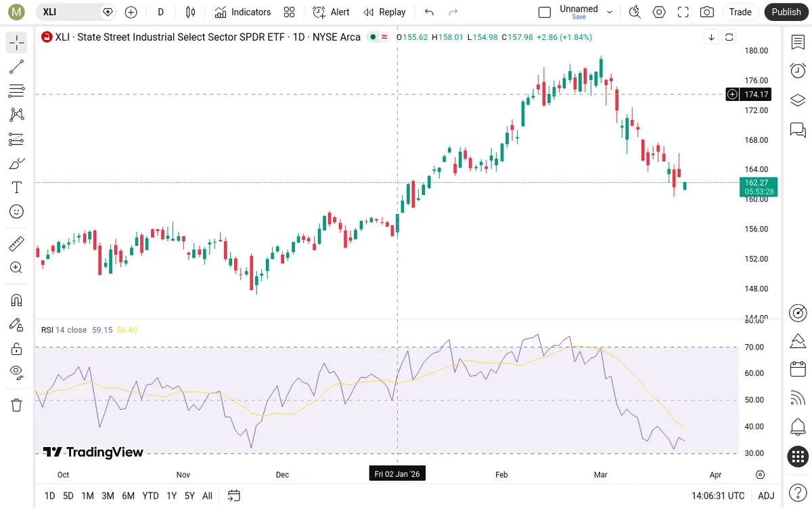Open the go to date calendar icon
Image resolution: width=812 pixels, height=508 pixels.
(233, 496)
